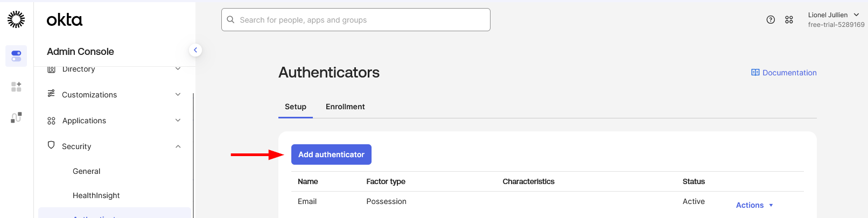Open Actions dropdown for Email authenticator
This screenshot has width=868, height=218.
(754, 205)
